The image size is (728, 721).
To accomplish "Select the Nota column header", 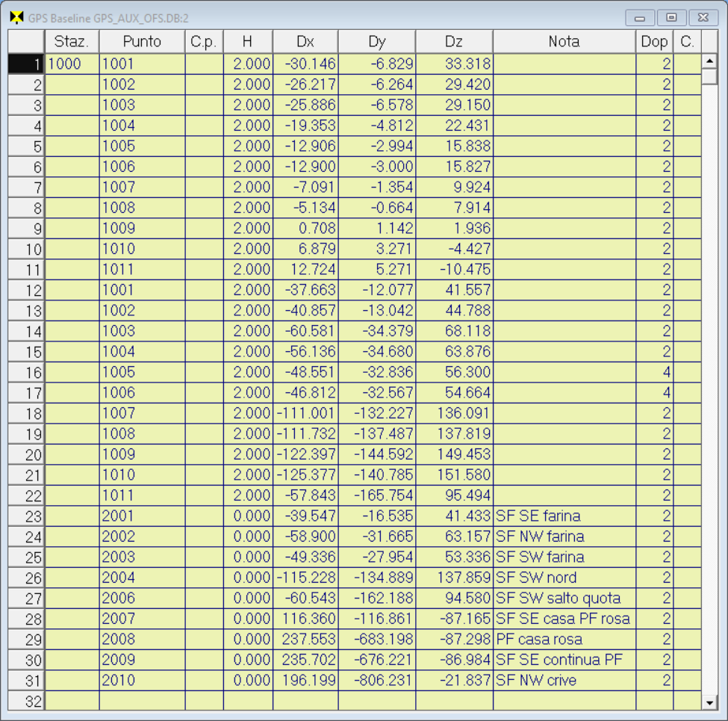I will click(564, 42).
